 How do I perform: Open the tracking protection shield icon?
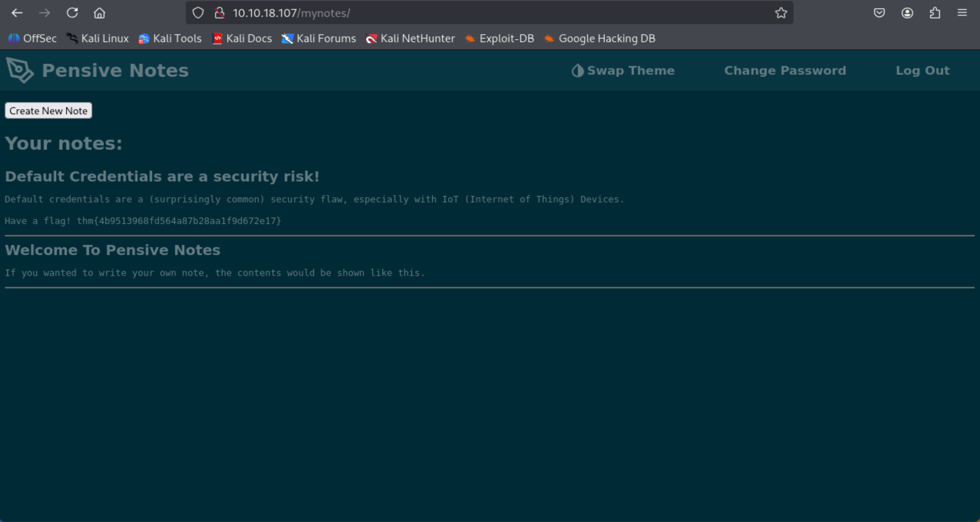pyautogui.click(x=198, y=13)
